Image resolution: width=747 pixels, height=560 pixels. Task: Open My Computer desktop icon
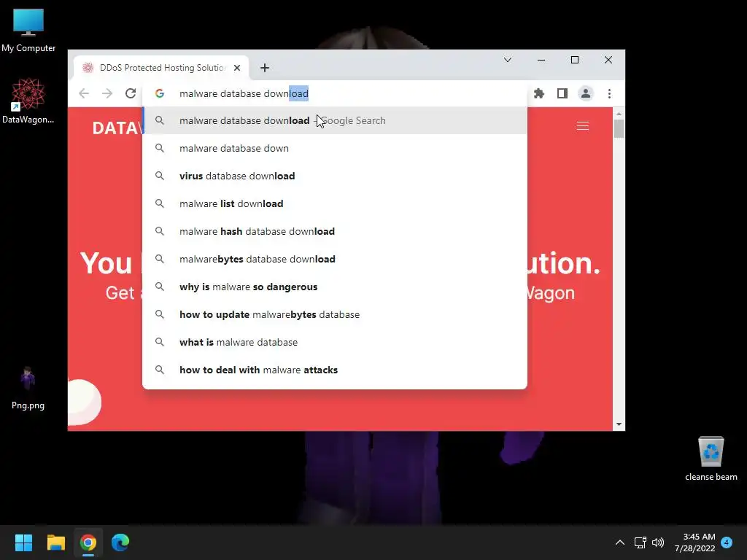coord(28,31)
